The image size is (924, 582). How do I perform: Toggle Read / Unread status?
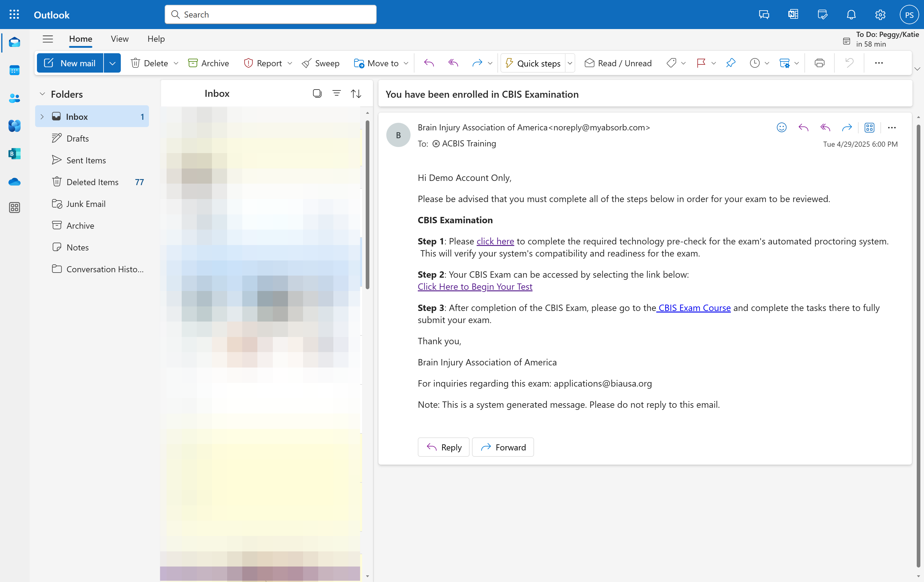click(618, 63)
